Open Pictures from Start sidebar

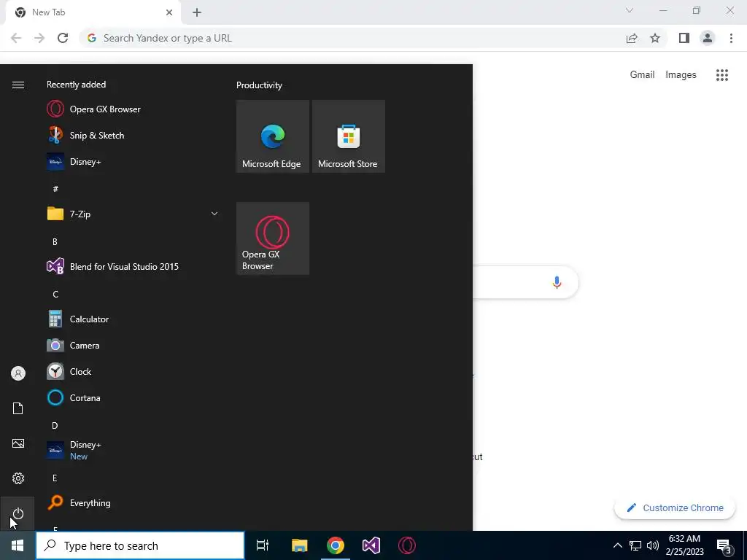18,443
